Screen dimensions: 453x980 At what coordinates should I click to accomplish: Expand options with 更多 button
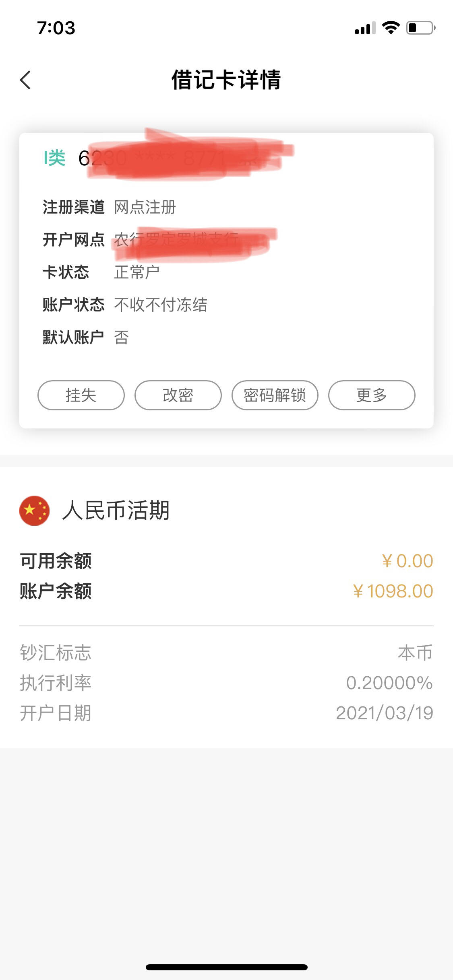[x=372, y=395]
